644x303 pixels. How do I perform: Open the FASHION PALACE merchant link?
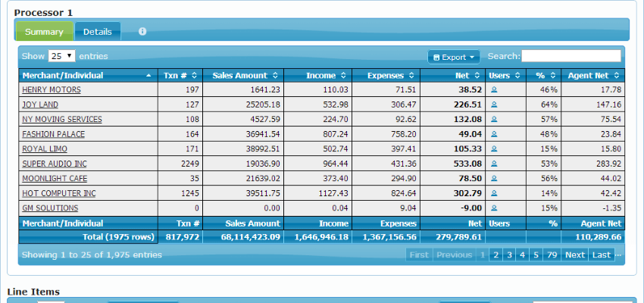pos(53,134)
